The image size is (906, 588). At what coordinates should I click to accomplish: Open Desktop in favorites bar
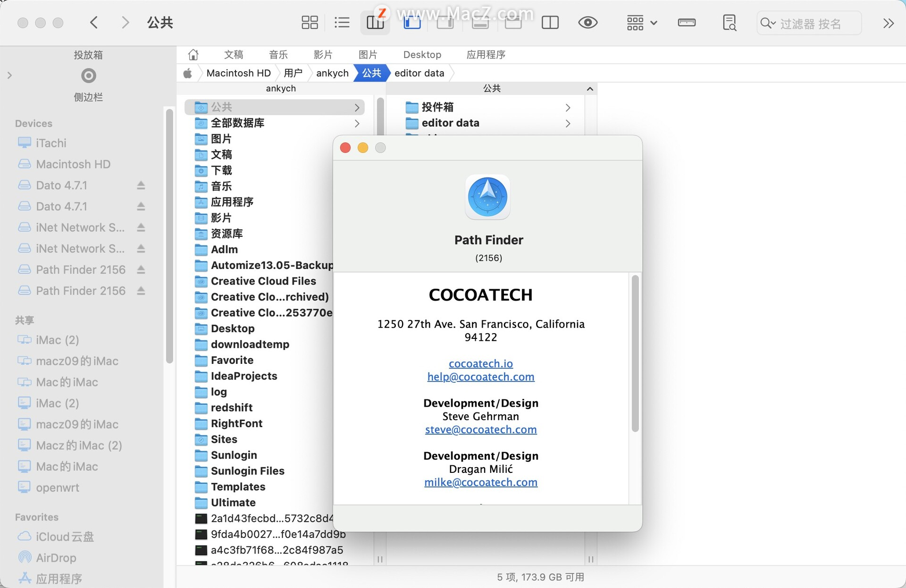click(422, 55)
